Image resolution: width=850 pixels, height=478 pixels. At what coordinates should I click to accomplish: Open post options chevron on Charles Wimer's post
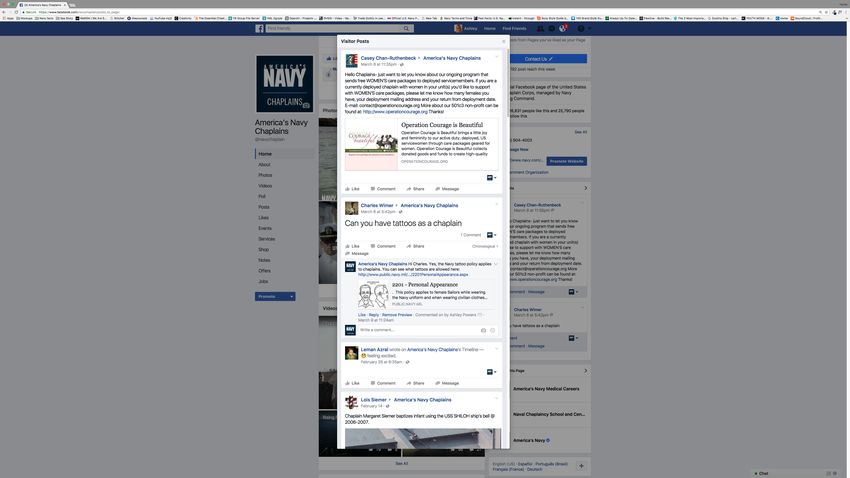click(x=496, y=204)
